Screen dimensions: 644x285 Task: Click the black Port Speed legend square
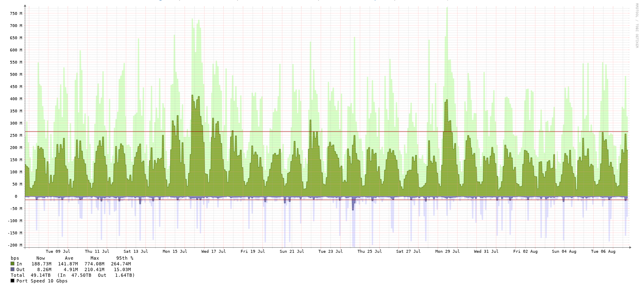(x=12, y=281)
